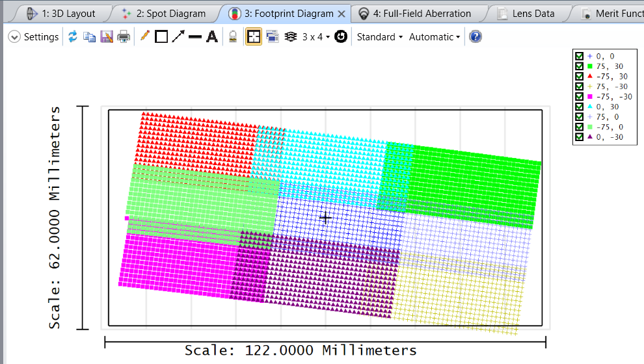644x364 pixels.
Task: Click the Merit Function tab icon
Action: [587, 14]
